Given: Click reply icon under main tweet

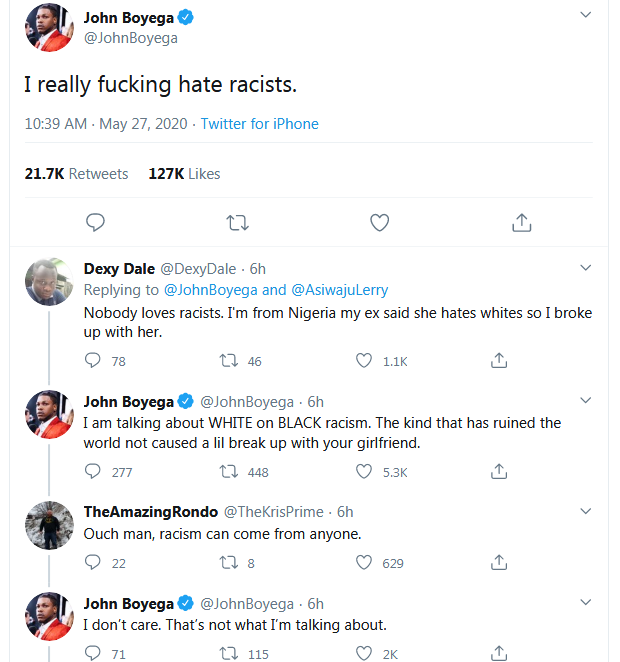Looking at the screenshot, I should (x=96, y=222).
